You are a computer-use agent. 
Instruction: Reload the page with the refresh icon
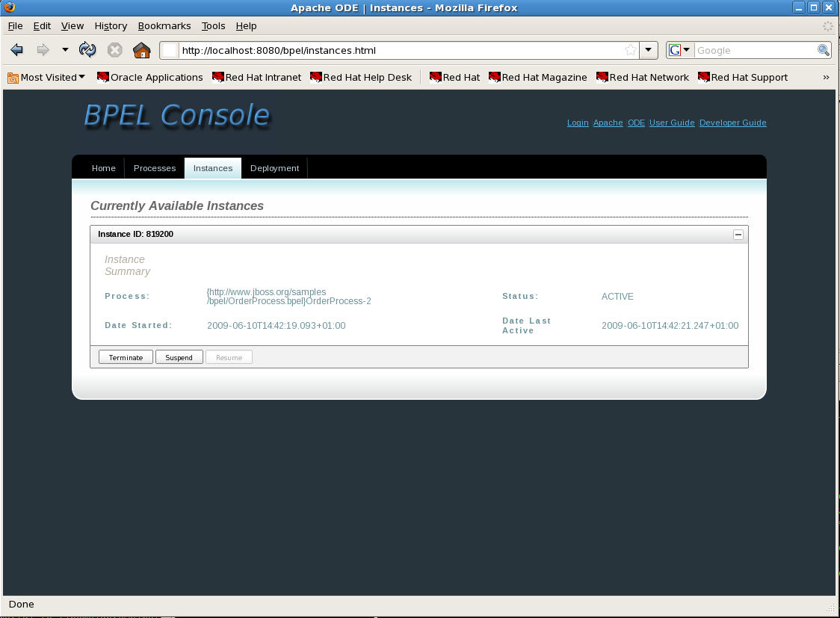pyautogui.click(x=87, y=50)
